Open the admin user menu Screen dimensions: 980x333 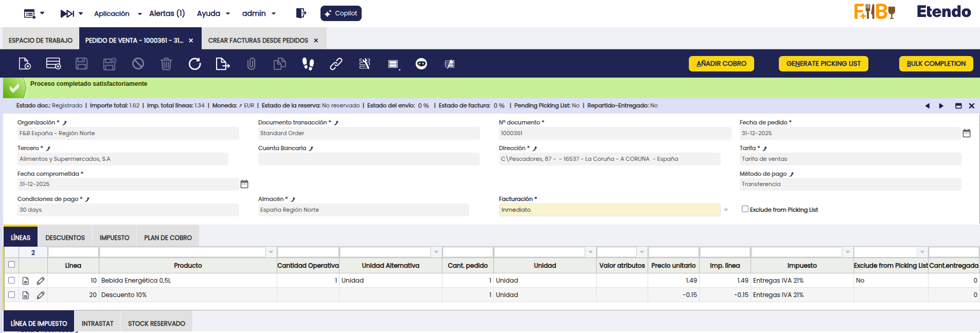point(259,13)
